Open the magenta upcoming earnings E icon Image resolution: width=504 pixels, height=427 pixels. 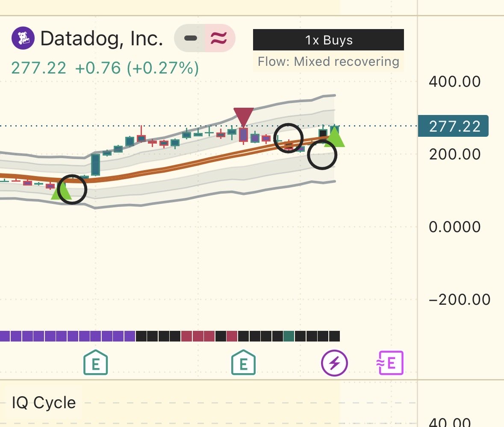pos(390,363)
